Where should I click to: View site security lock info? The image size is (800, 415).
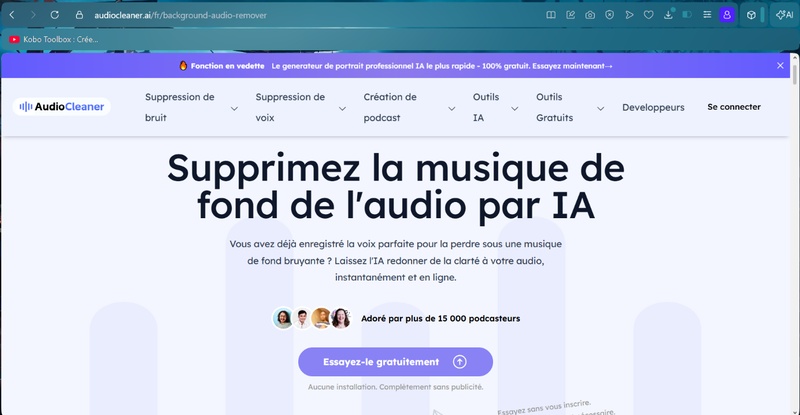(79, 15)
